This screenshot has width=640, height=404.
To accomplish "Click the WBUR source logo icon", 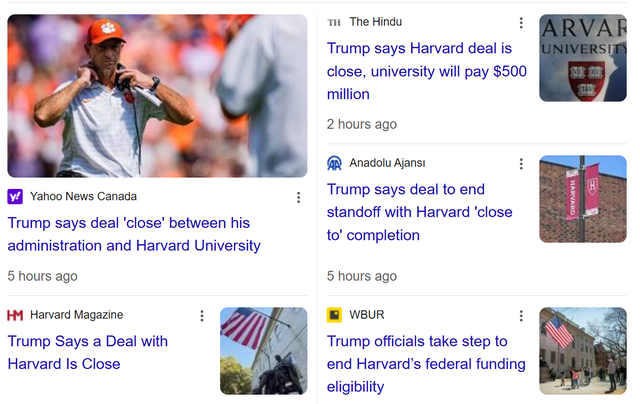I will (x=334, y=315).
